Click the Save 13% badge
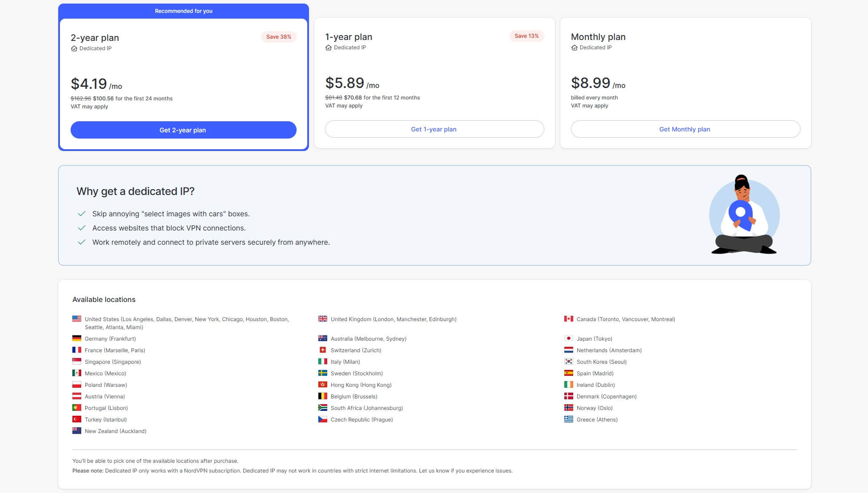The height and width of the screenshot is (493, 868). pos(527,36)
